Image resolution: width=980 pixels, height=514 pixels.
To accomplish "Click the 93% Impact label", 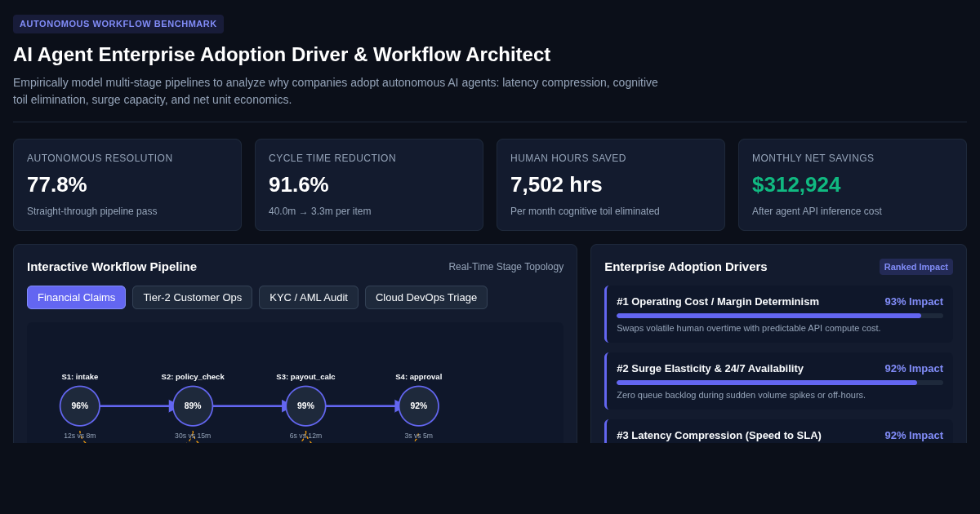I will click(x=914, y=301).
